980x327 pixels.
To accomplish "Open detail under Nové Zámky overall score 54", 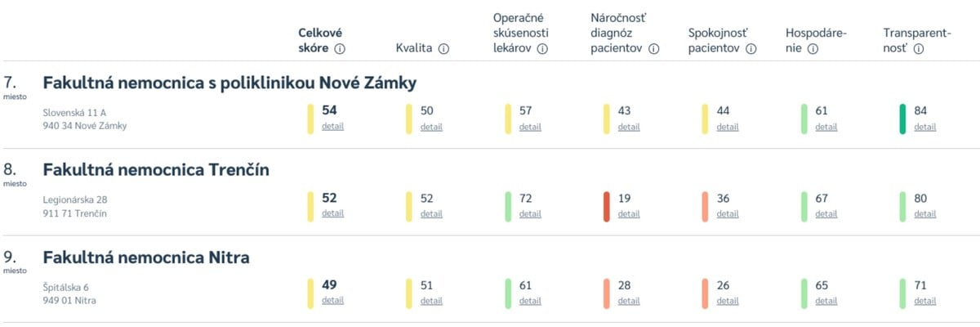I will tap(332, 127).
